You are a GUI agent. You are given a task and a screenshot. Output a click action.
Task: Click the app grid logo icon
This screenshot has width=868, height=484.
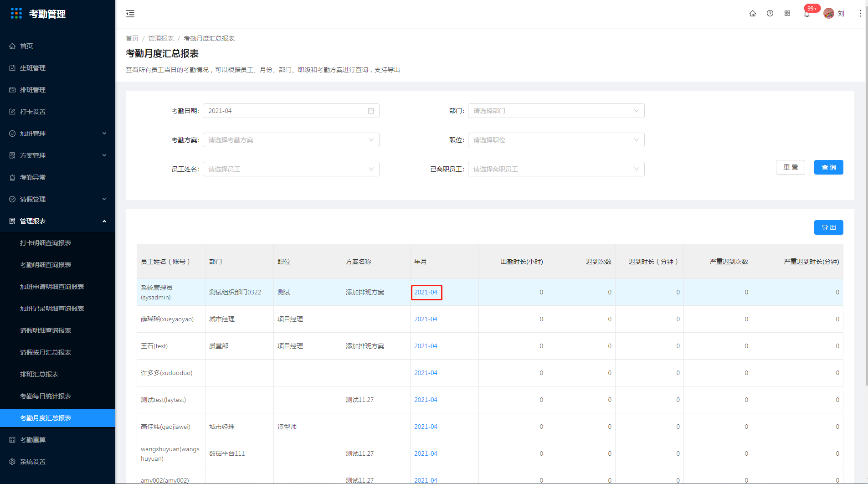16,14
